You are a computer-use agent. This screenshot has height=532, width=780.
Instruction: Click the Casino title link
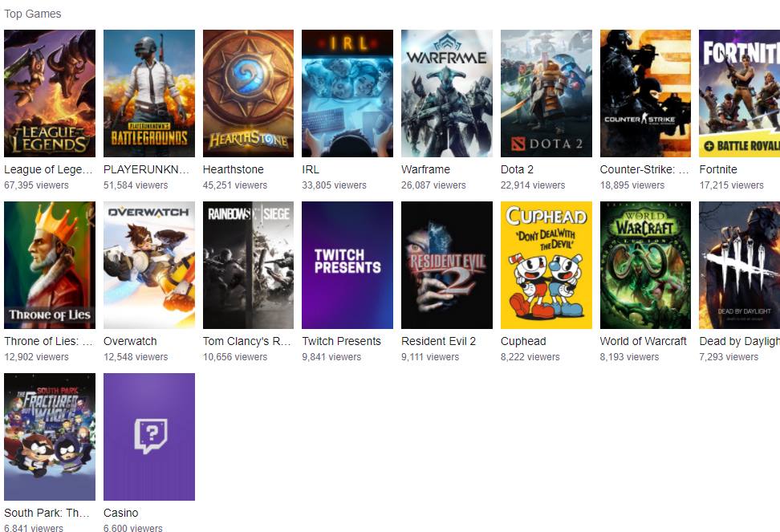coord(121,513)
